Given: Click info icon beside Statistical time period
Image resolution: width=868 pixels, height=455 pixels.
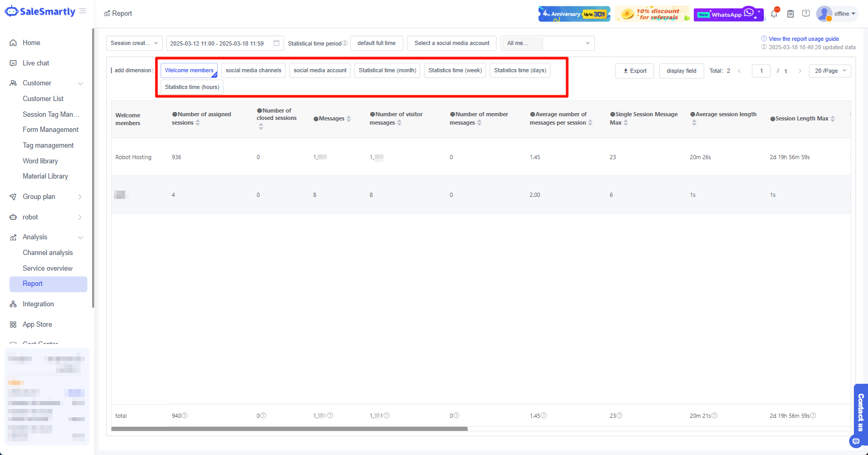Looking at the screenshot, I should [345, 43].
